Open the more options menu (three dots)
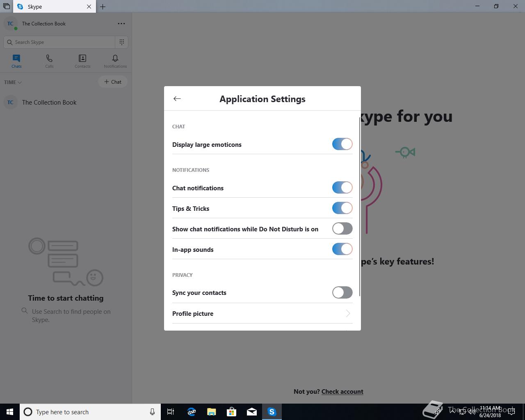 coord(121,24)
